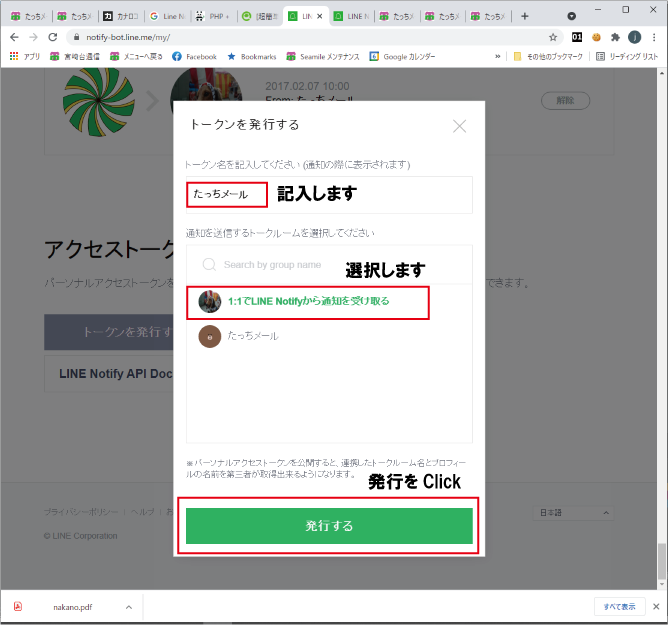Open the 日本語 language dropdown
The width and height of the screenshot is (668, 625).
[x=573, y=513]
